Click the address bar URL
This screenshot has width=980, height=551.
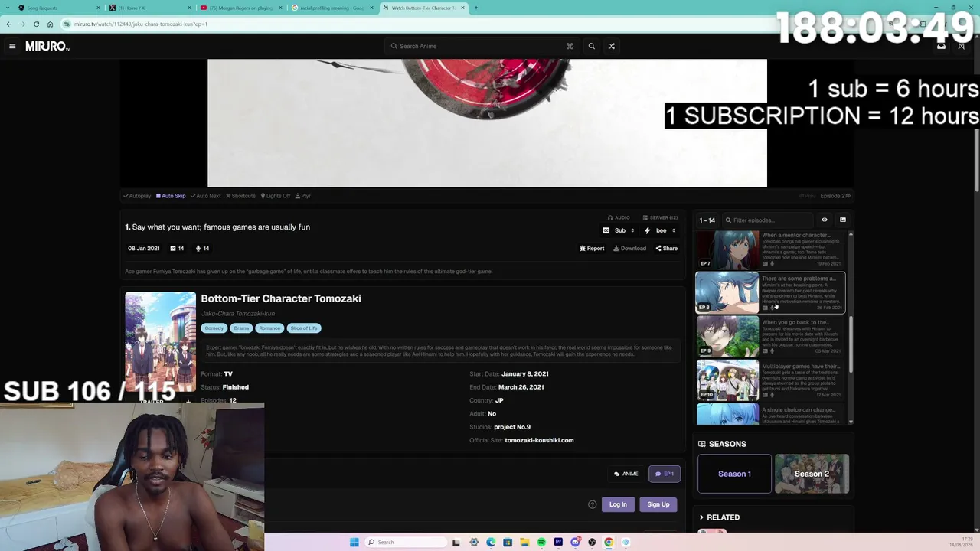click(141, 24)
